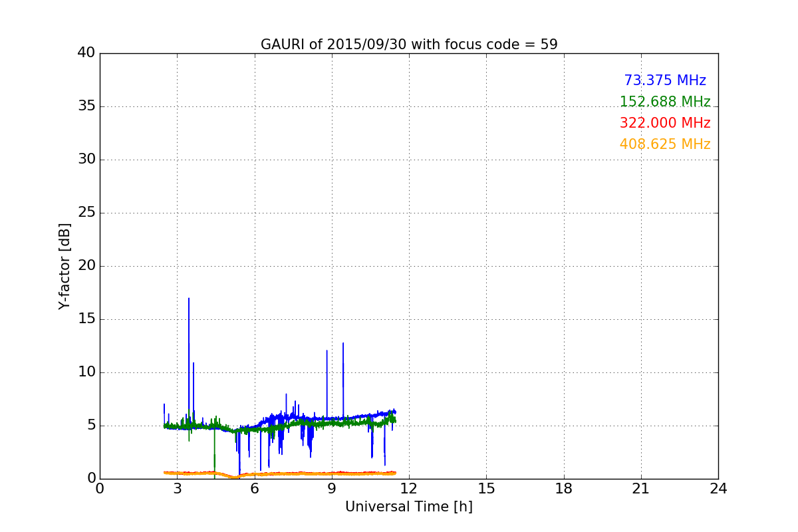Click the plot title 'GAURI of 2015/09/30 with focus code = 59'

(x=409, y=45)
